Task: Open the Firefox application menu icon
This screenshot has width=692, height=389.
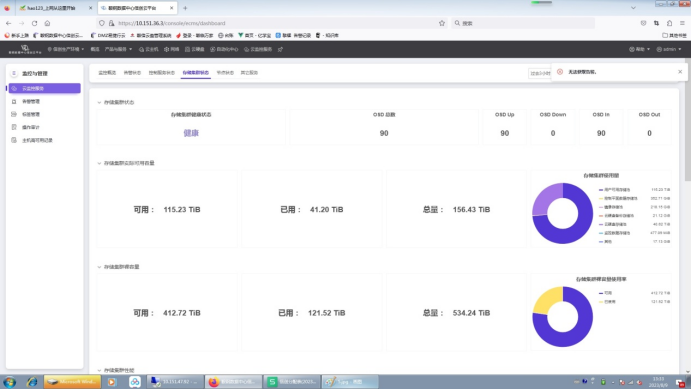Action: (x=682, y=23)
